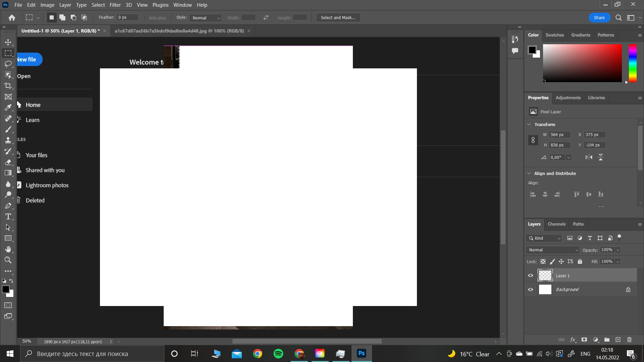
Task: Select the Hand tool
Action: coord(8,249)
